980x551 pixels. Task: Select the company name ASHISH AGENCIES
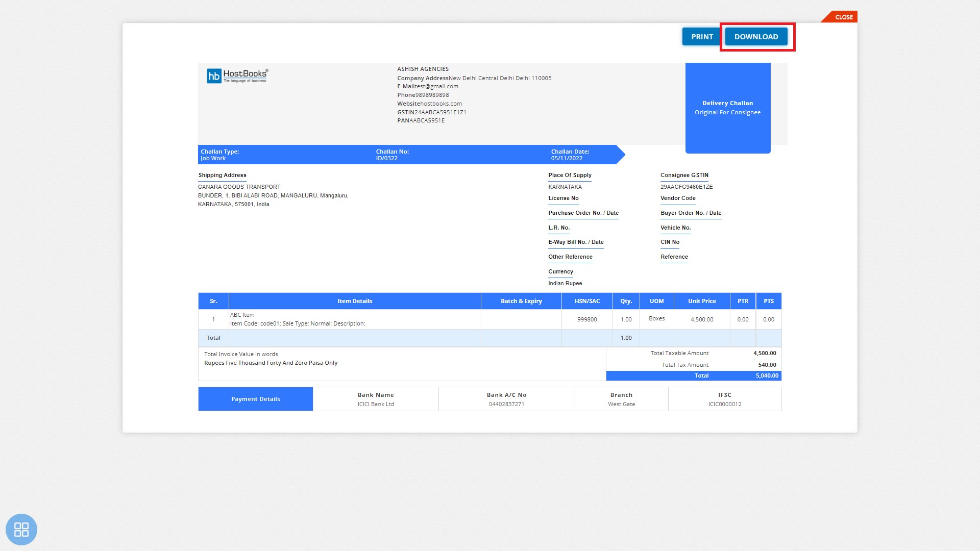423,69
